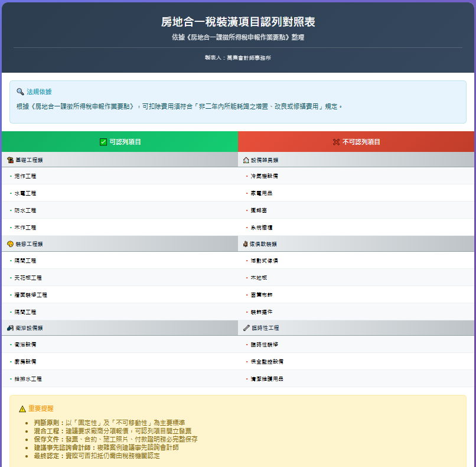
Task: Click the building icon next to 基礎工程類
Action: (10, 160)
